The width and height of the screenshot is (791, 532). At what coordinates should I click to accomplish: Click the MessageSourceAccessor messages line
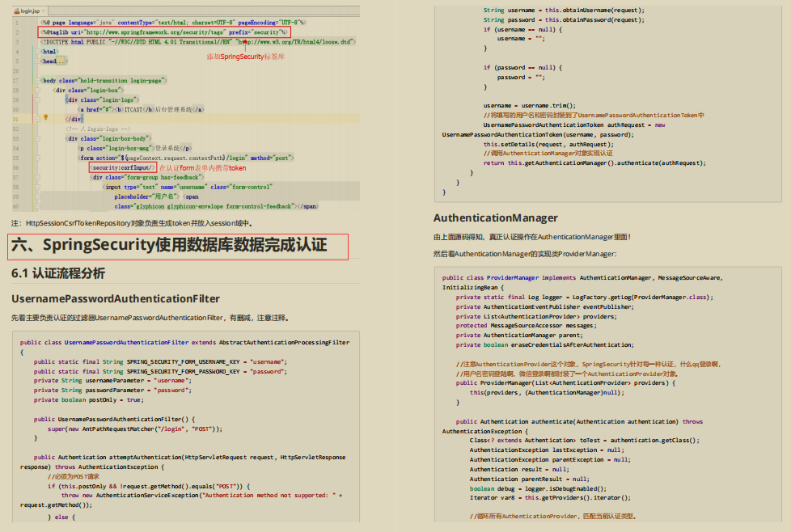pos(527,326)
